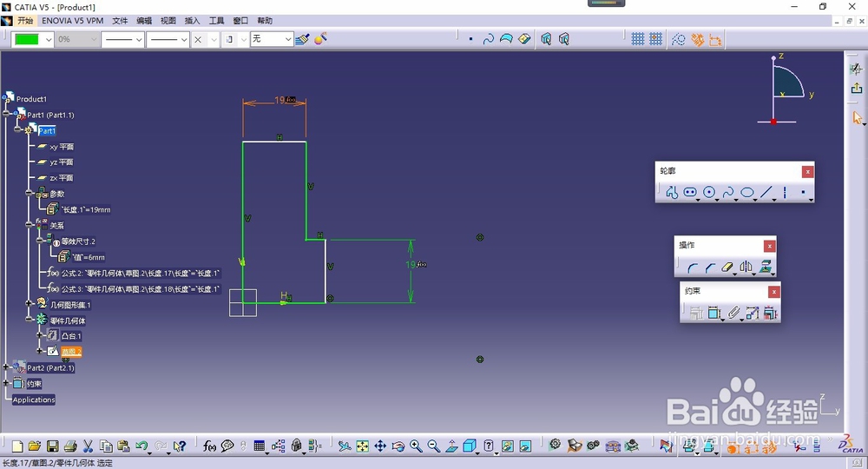Activate the Pan view tool
Screen dimensions: 868x469
380,446
